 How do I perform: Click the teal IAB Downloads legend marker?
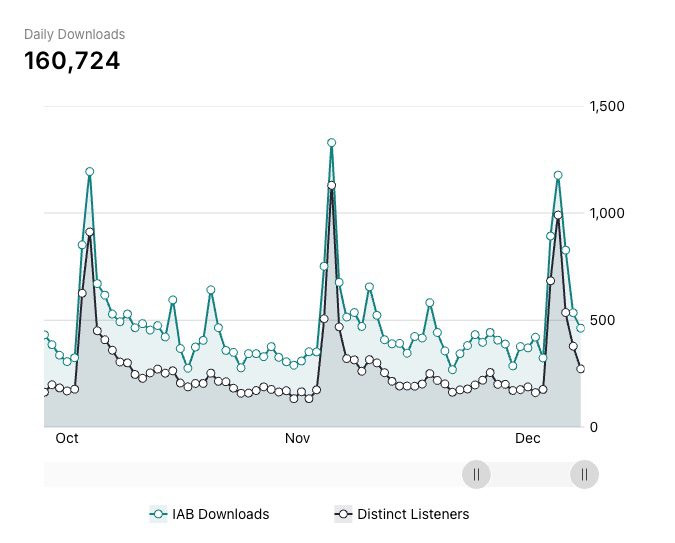[x=158, y=514]
